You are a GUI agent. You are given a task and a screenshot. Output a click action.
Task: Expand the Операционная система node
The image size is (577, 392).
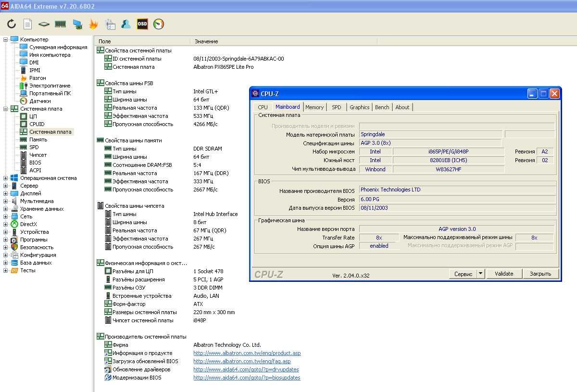pos(6,178)
